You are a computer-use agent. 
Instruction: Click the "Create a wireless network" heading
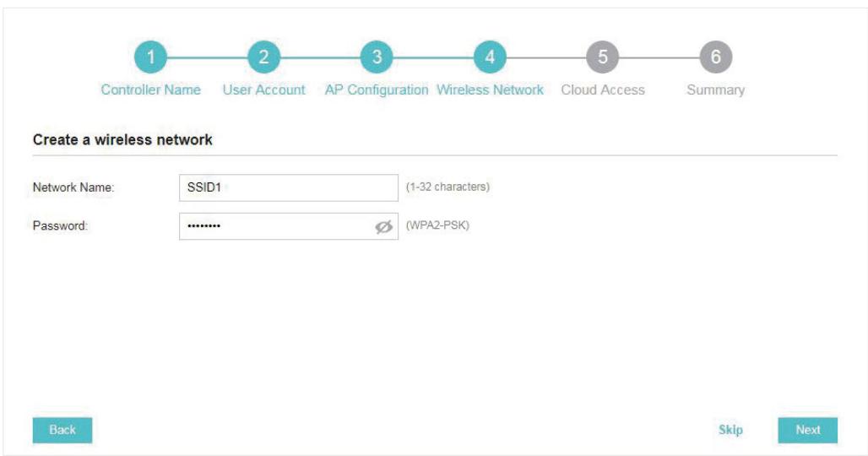[122, 139]
